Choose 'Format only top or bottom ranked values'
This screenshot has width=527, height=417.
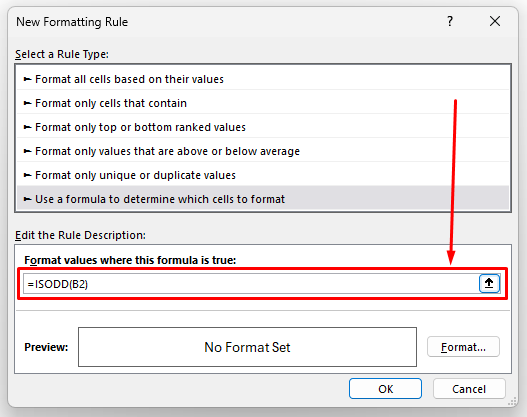[263, 127]
